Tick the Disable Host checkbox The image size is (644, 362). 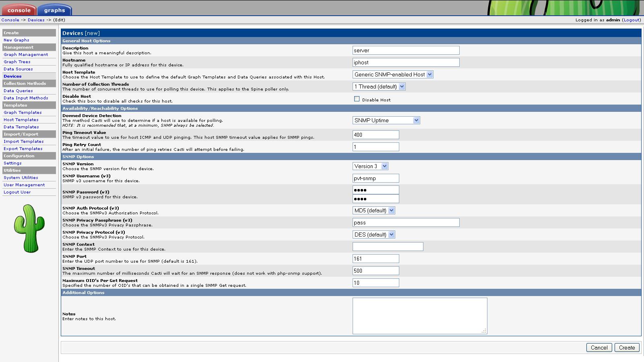click(x=357, y=99)
